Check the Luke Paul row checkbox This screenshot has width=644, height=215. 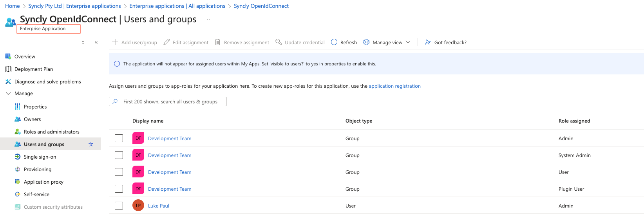(x=119, y=206)
